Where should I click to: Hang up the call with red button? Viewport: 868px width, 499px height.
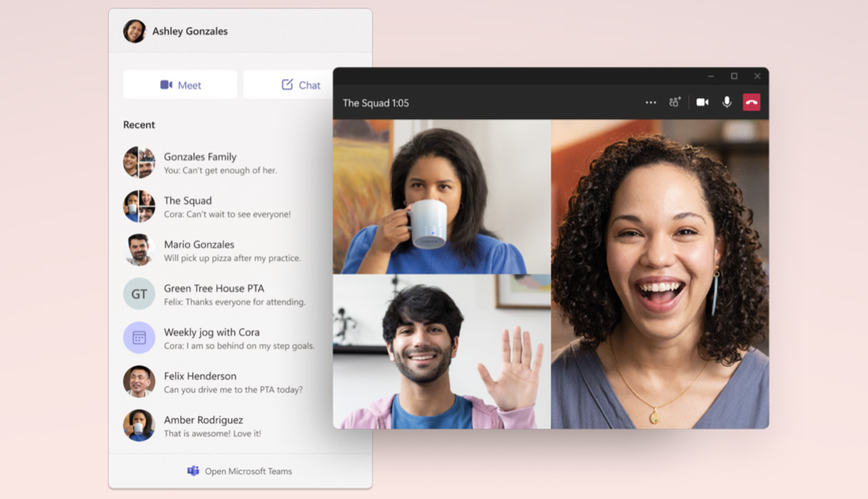pyautogui.click(x=751, y=102)
